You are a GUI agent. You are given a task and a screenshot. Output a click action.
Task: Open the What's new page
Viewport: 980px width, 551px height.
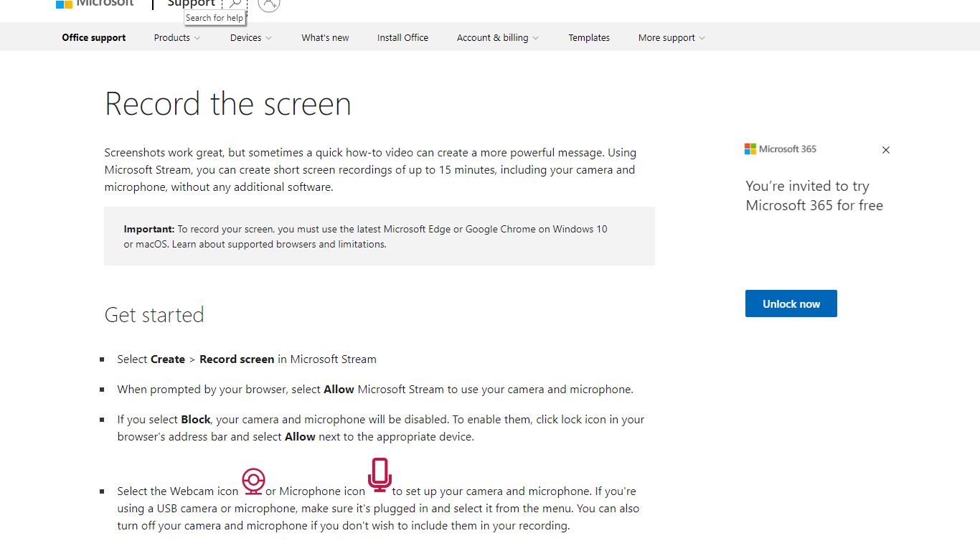tap(325, 38)
